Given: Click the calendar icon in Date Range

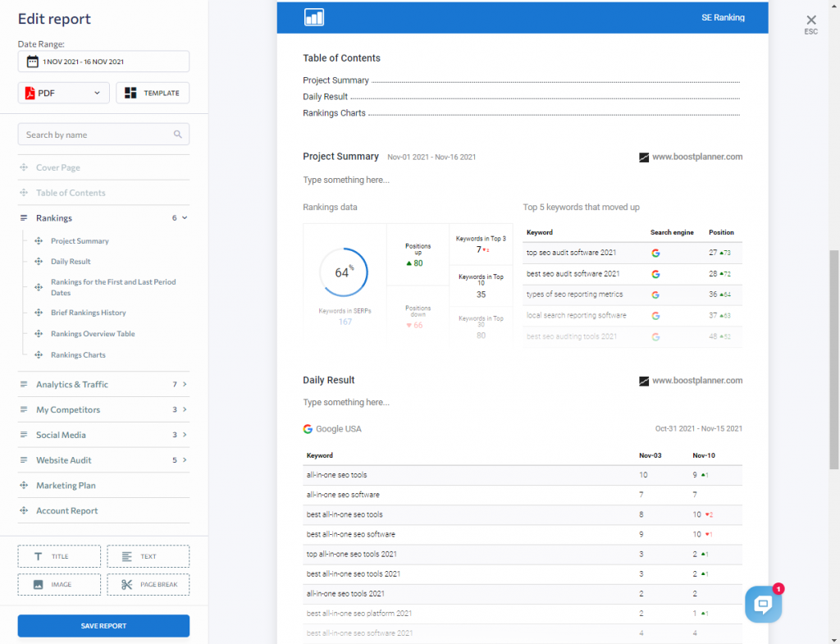Looking at the screenshot, I should click(32, 62).
